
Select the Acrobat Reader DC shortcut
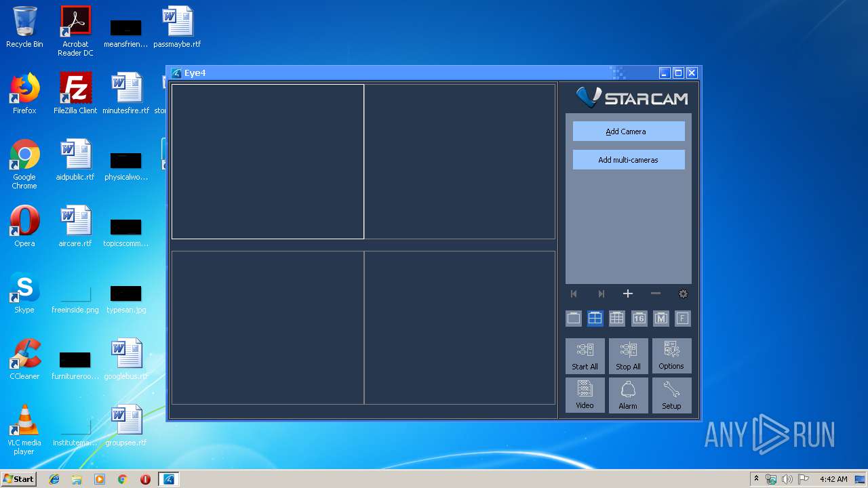click(75, 31)
